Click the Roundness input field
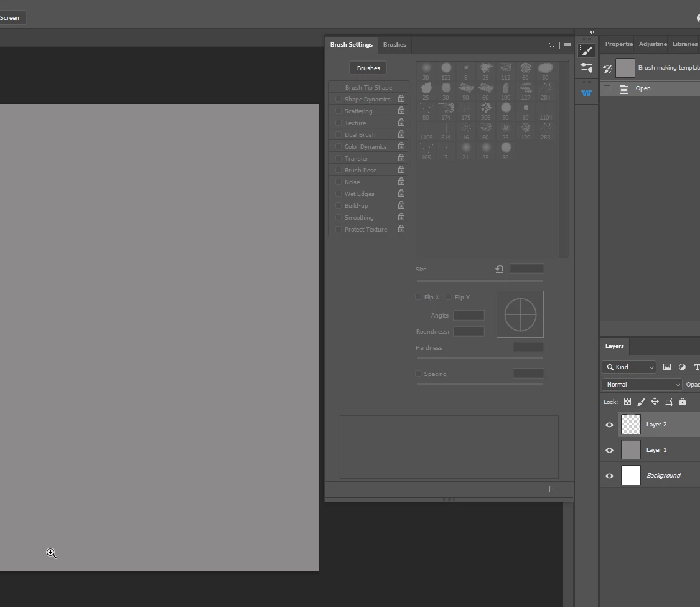Screen dimensions: 700x607 point(469,331)
